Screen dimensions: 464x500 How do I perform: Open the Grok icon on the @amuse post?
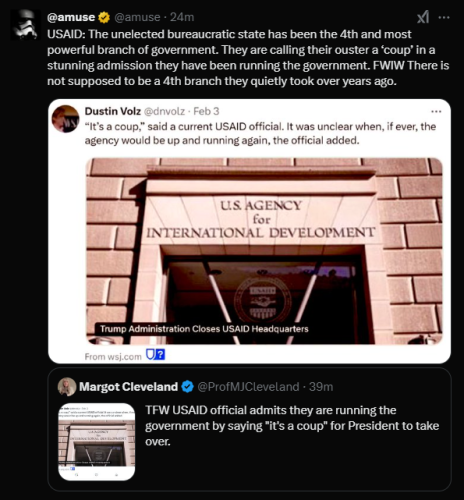tap(423, 17)
